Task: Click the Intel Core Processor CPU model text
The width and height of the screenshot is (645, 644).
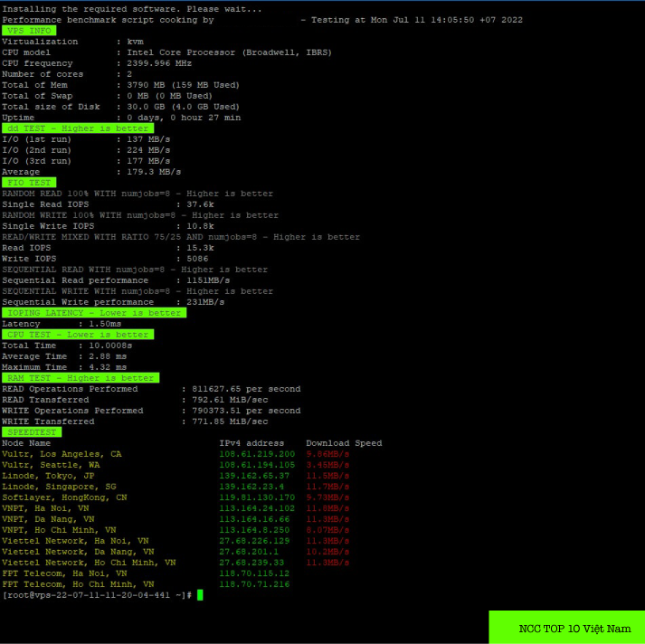Action: coord(229,52)
